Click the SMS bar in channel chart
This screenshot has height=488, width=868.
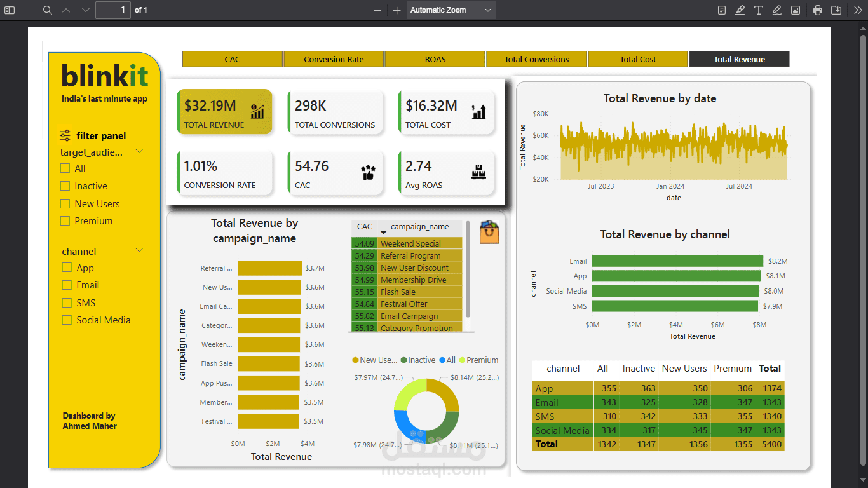pyautogui.click(x=675, y=306)
